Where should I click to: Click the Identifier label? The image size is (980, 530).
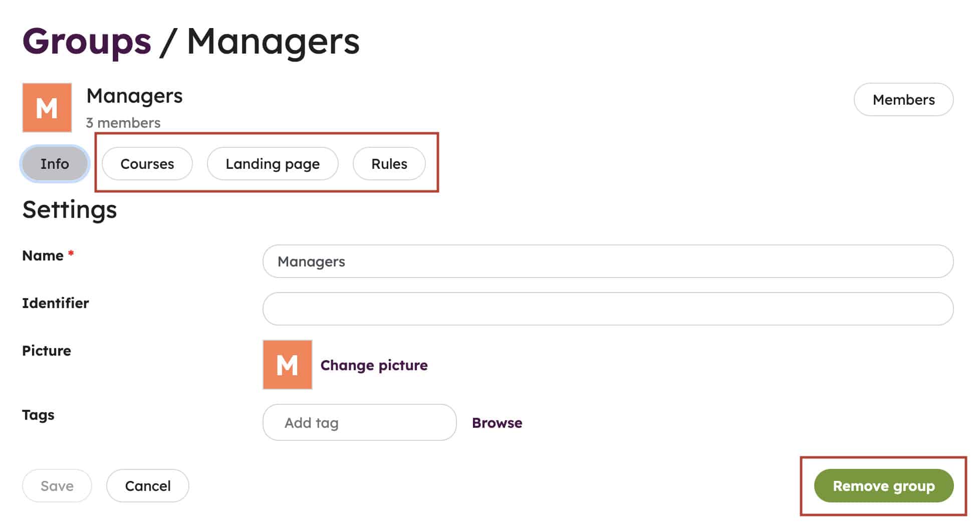pyautogui.click(x=56, y=303)
